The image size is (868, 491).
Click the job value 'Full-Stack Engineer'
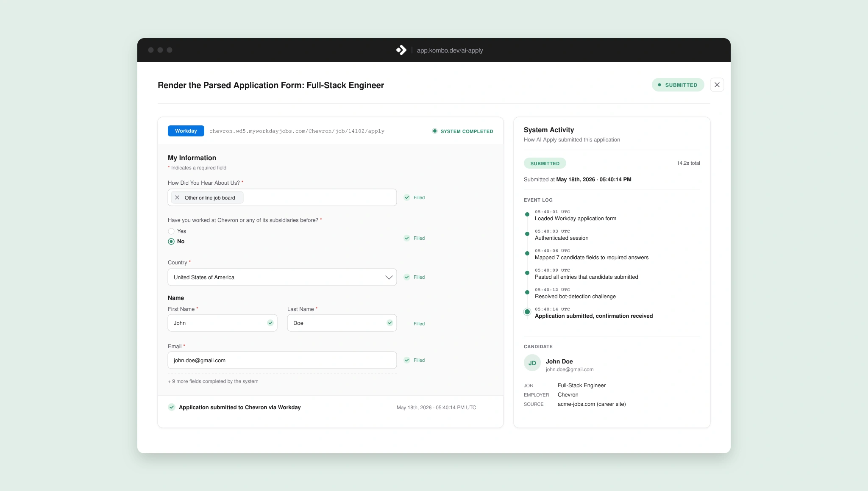(x=581, y=386)
